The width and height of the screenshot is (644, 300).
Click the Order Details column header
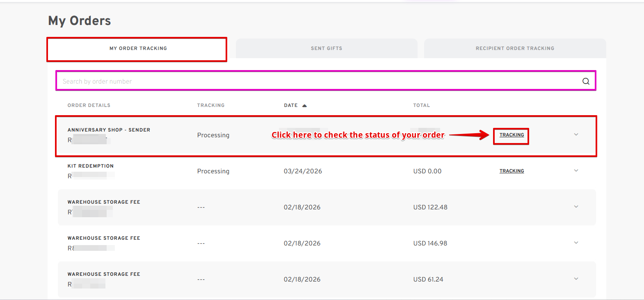89,105
